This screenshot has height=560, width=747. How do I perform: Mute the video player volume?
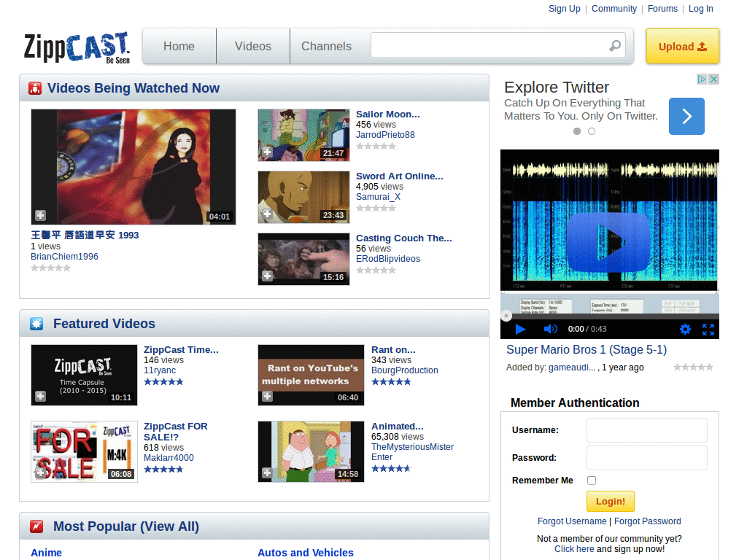(550, 329)
